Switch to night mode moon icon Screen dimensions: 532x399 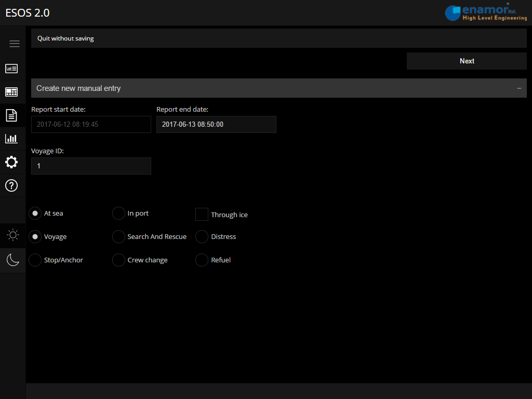(x=13, y=260)
